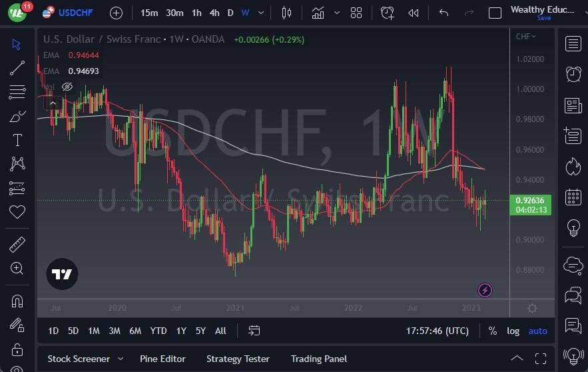
Task: Toggle log scale mode
Action: 513,331
